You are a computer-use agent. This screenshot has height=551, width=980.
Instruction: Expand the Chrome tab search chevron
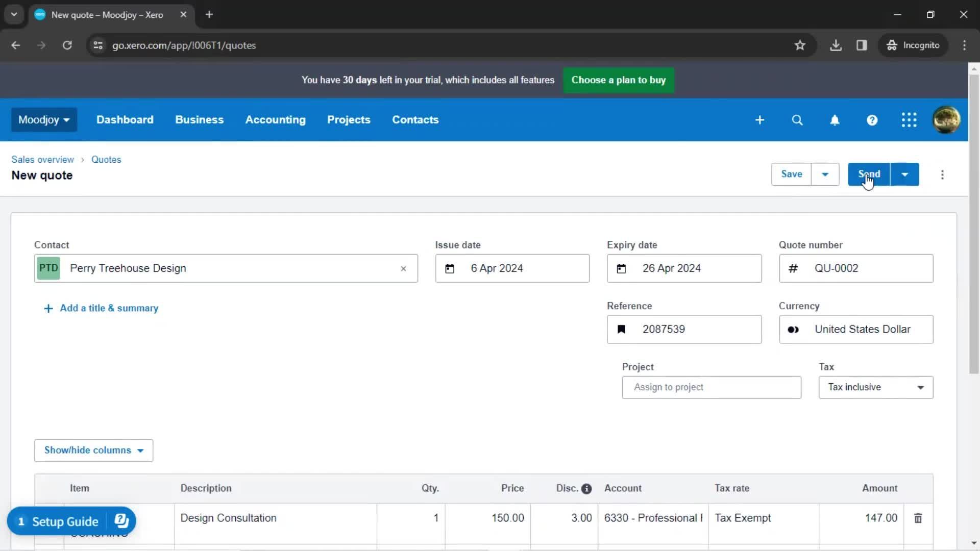click(14, 15)
